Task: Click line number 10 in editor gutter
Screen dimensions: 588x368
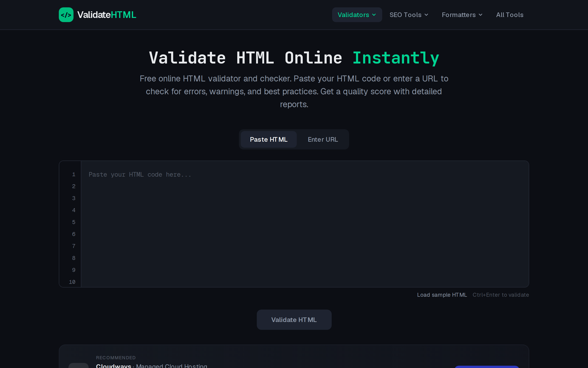Action: (x=72, y=282)
